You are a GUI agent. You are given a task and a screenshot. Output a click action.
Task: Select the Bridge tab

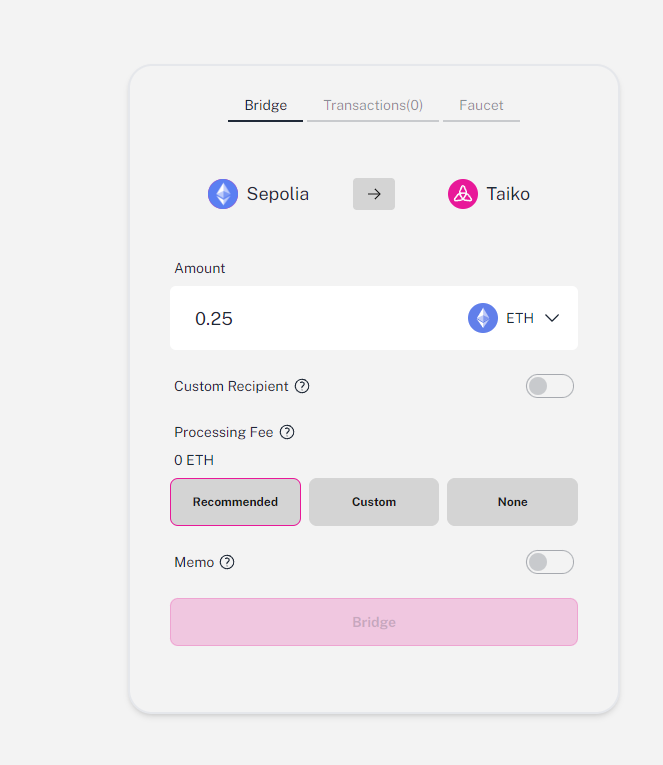click(x=265, y=105)
